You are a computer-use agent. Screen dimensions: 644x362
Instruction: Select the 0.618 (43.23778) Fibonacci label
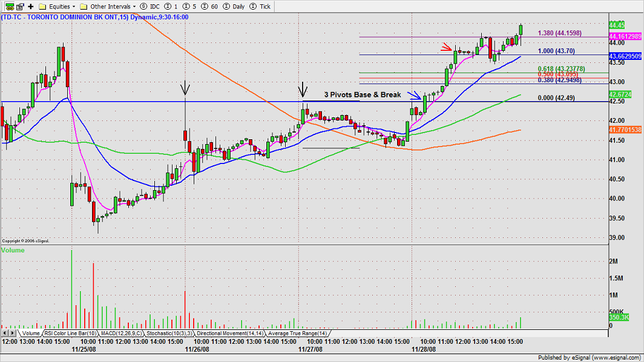coord(562,68)
